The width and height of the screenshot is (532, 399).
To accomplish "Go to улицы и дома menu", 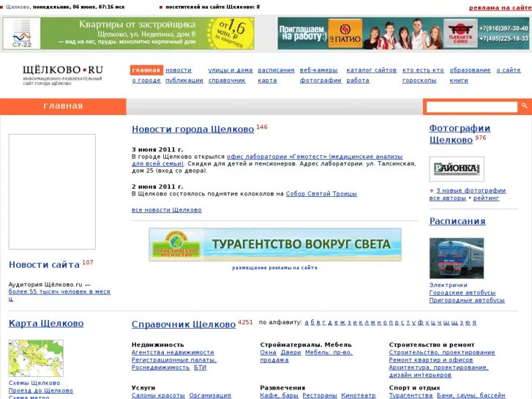I will pos(231,70).
